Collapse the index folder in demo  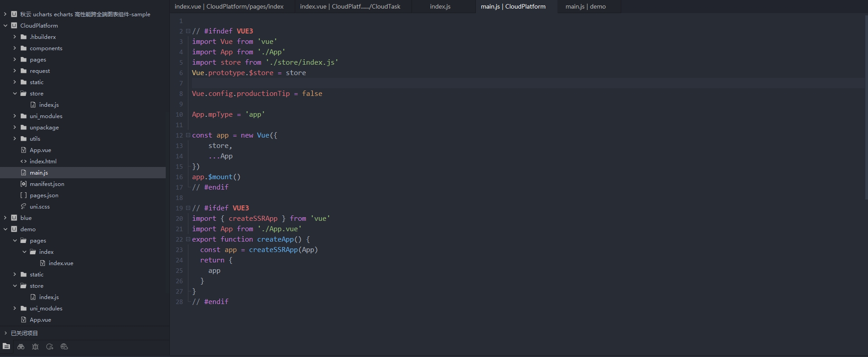point(24,252)
